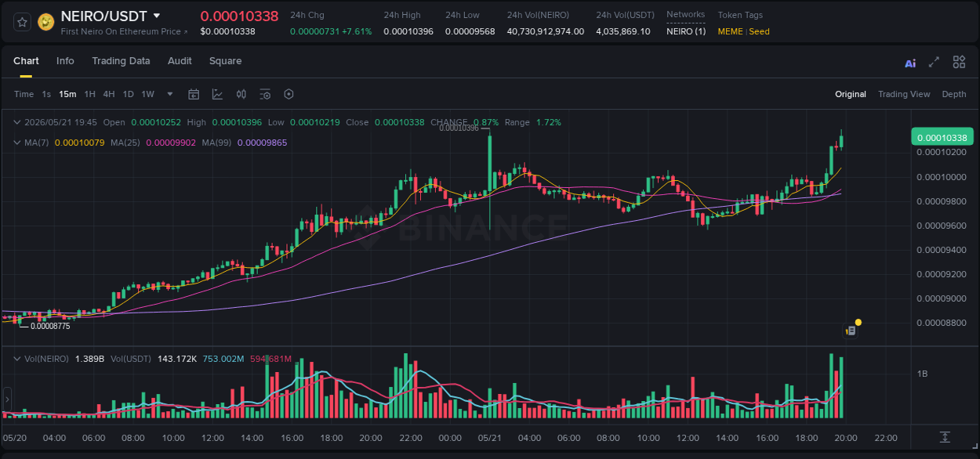This screenshot has width=980, height=459.
Task: Add NEIRO/USDT to favorites with star icon
Action: coord(22,22)
